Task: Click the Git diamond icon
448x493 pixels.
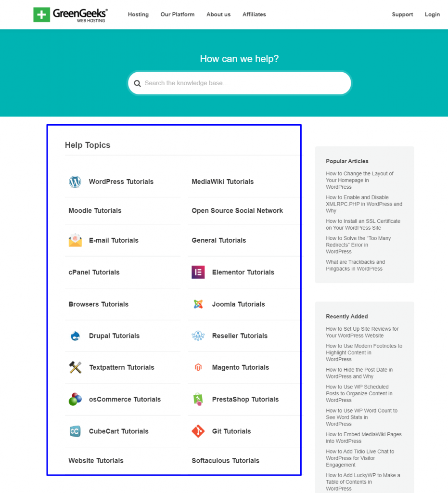Action: [x=198, y=431]
